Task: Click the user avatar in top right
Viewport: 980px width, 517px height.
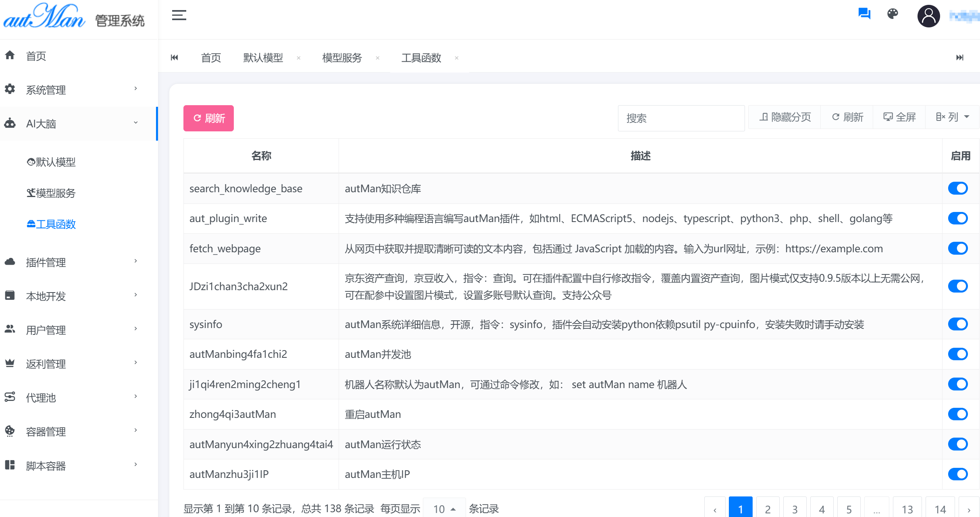Action: point(928,16)
